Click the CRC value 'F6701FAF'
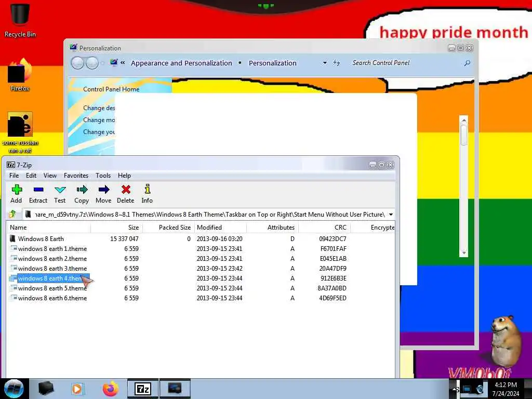 coord(333,249)
